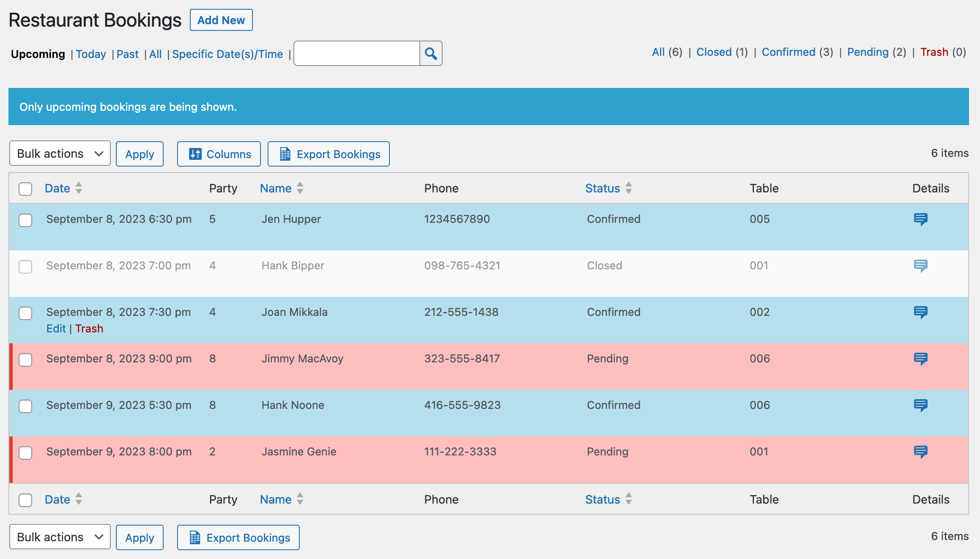Click the Details icon for Joan Mikkala
980x559 pixels.
[x=921, y=312]
